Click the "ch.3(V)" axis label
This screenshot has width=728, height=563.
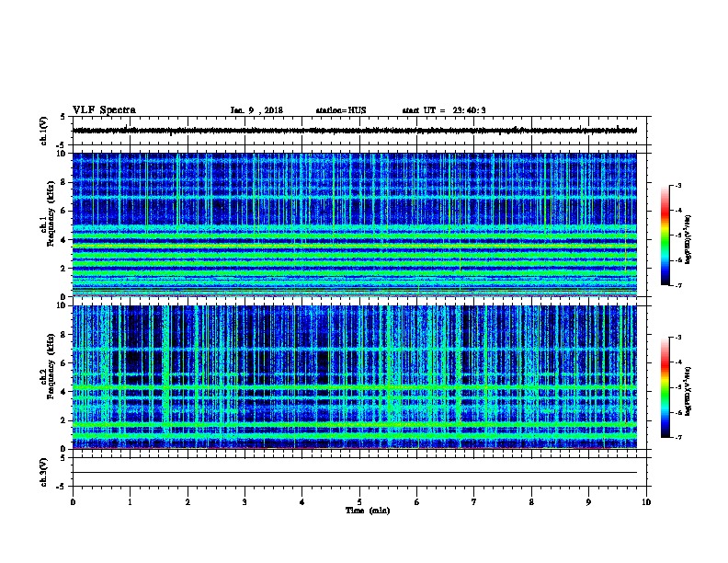43,472
